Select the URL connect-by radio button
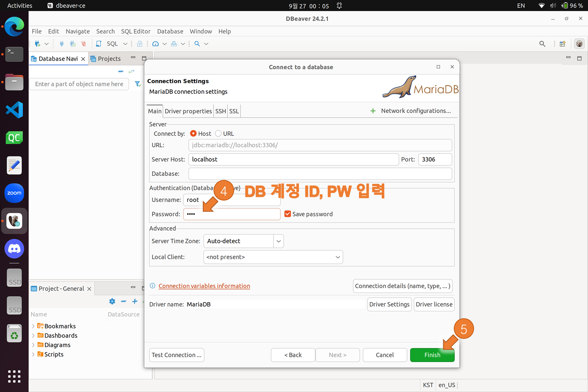The width and height of the screenshot is (588, 392). pyautogui.click(x=218, y=134)
